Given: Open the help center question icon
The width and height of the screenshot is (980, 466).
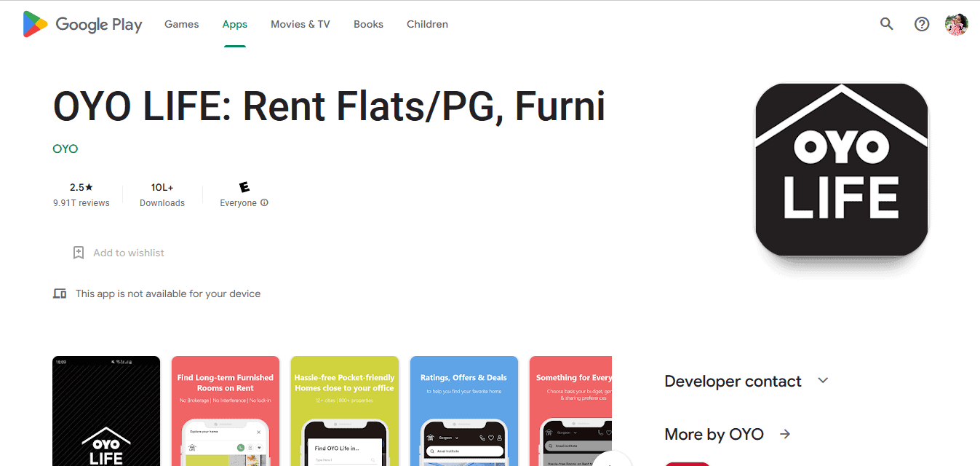Looking at the screenshot, I should pyautogui.click(x=922, y=24).
